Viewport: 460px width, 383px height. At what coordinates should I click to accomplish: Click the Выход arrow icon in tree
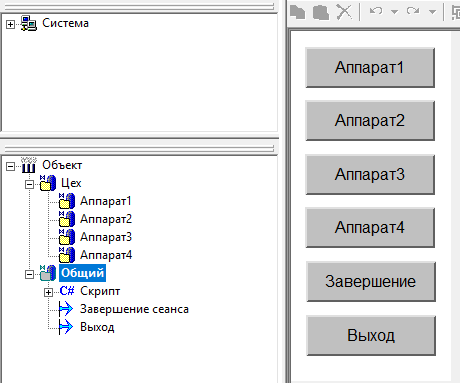pyautogui.click(x=66, y=327)
